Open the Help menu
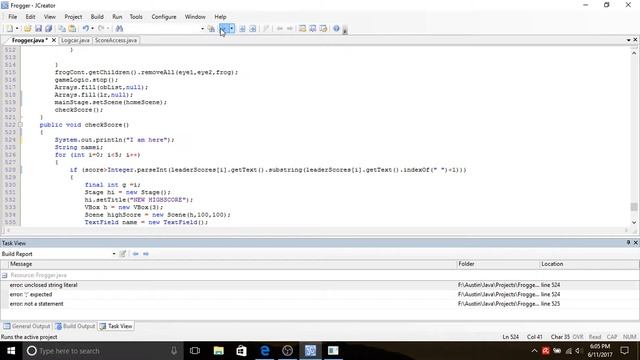Viewport: 640px width, 360px height. [x=220, y=17]
